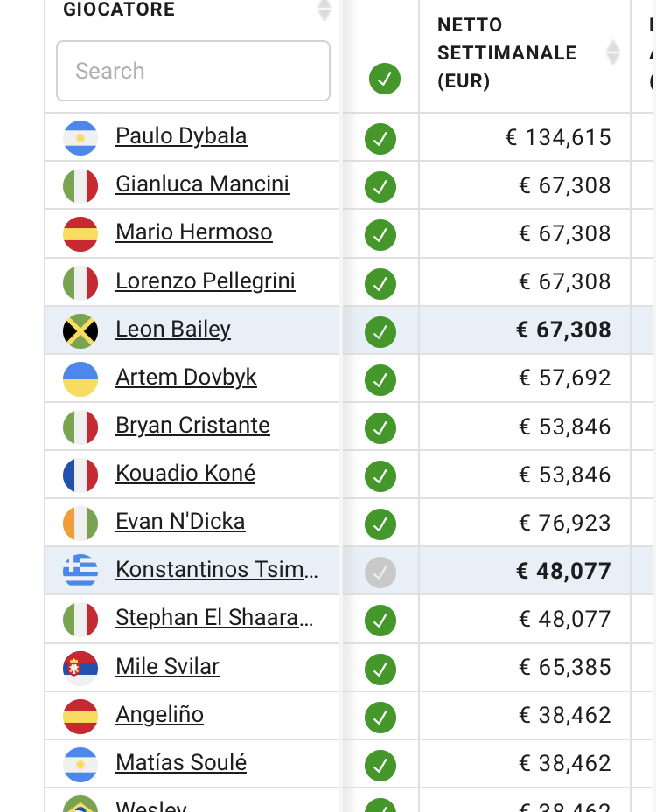Image resolution: width=656 pixels, height=812 pixels.
Task: Open the Bryan Cristante player link
Action: tap(192, 425)
